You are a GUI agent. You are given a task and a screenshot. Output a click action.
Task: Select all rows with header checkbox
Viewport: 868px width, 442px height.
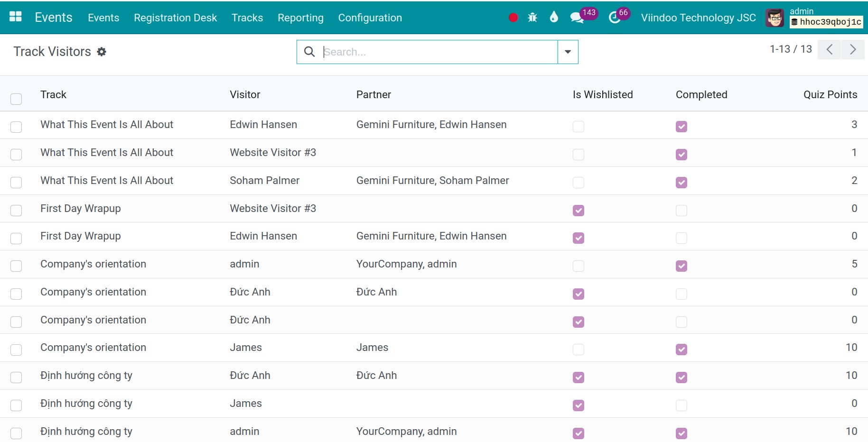[16, 99]
